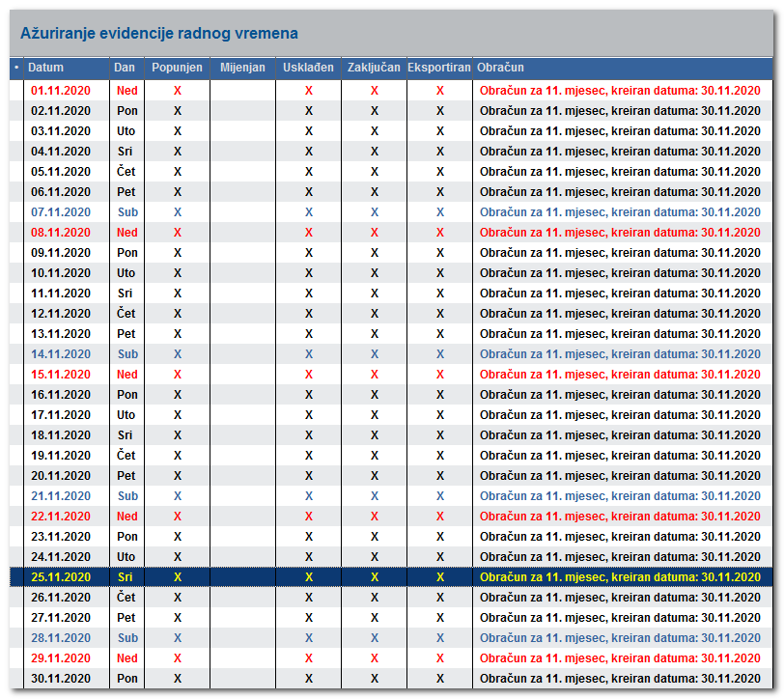This screenshot has height=699, width=784.
Task: Select the 18.11.2020 date cell
Action: [x=61, y=435]
